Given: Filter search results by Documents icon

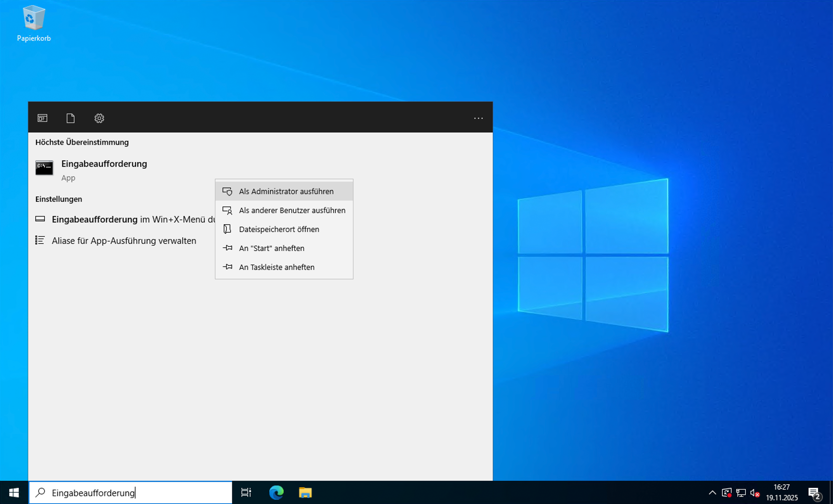Looking at the screenshot, I should pyautogui.click(x=70, y=118).
